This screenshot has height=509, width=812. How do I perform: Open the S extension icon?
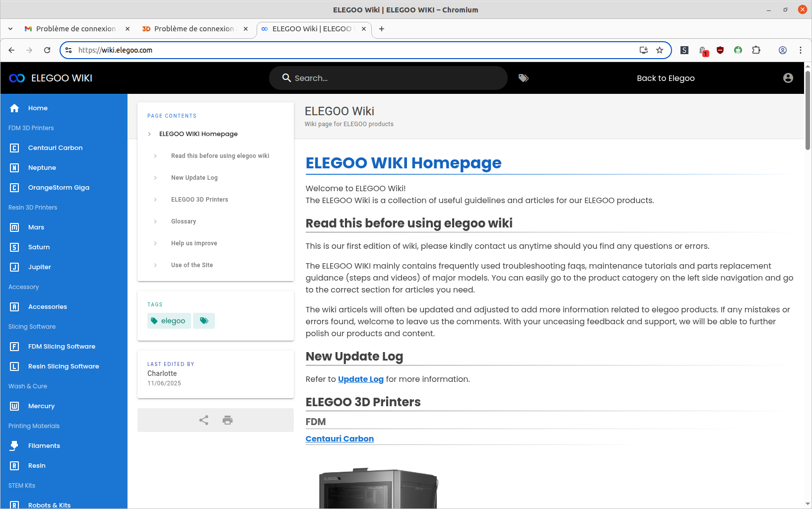[684, 50]
